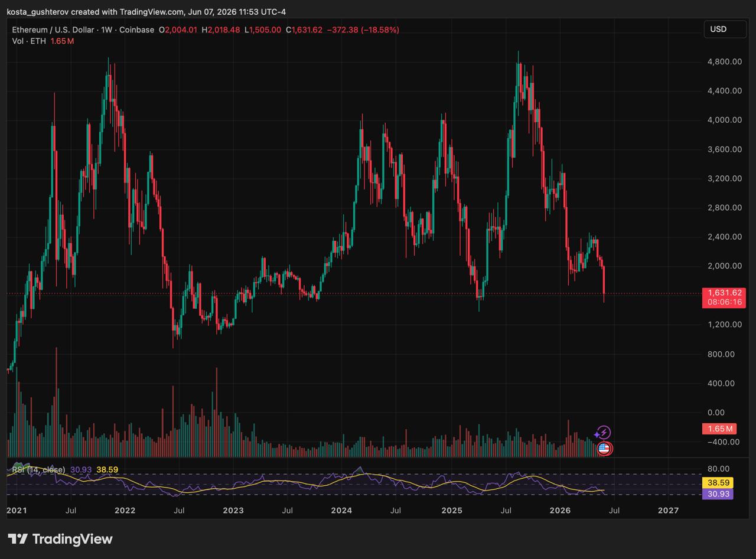Click the purple lightning event marker
Image resolution: width=756 pixels, height=559 pixels.
(602, 433)
